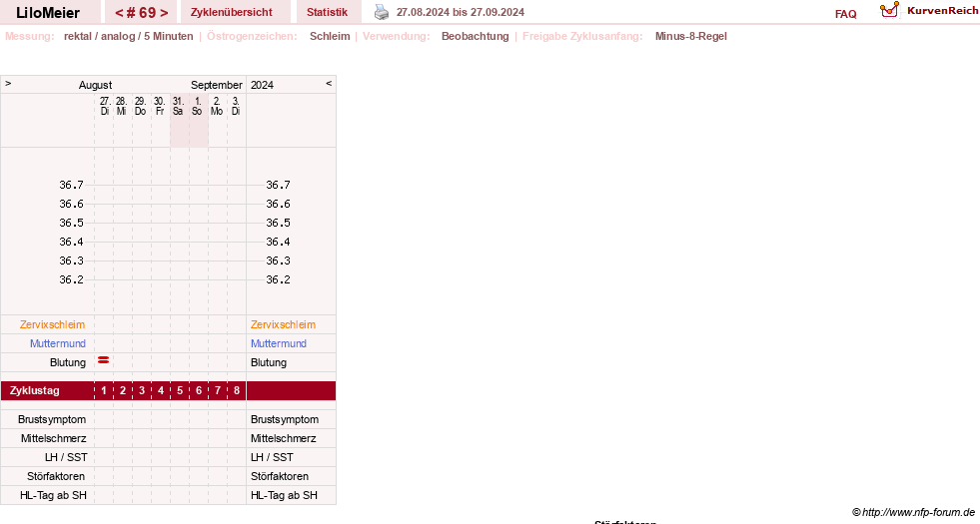The image size is (980, 524).
Task: Click the left blue Muttermund label
Action: pos(58,343)
